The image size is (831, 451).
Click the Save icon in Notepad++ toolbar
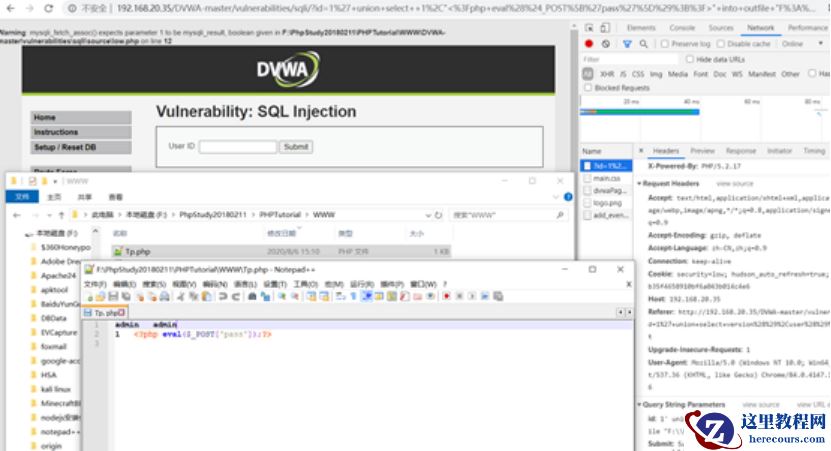click(x=113, y=297)
